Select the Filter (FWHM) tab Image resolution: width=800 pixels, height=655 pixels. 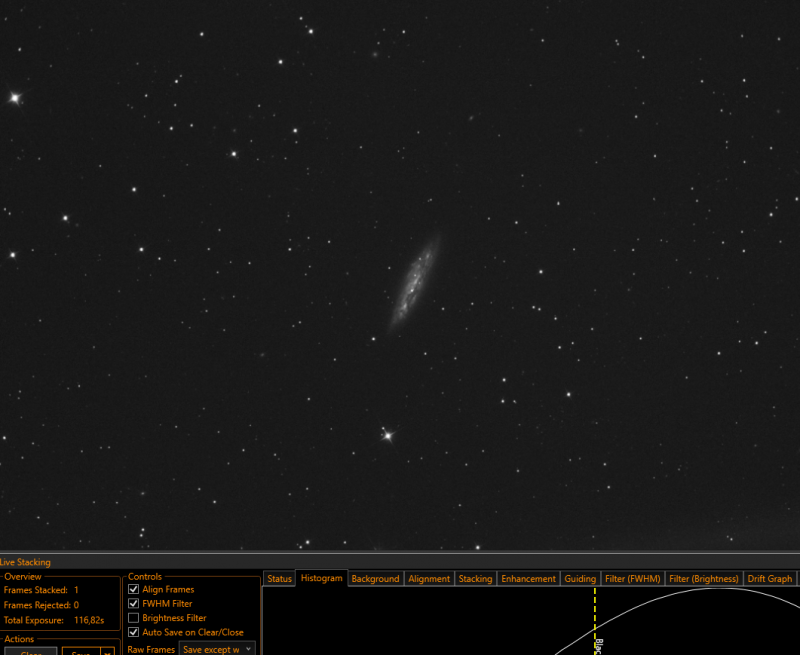(632, 578)
